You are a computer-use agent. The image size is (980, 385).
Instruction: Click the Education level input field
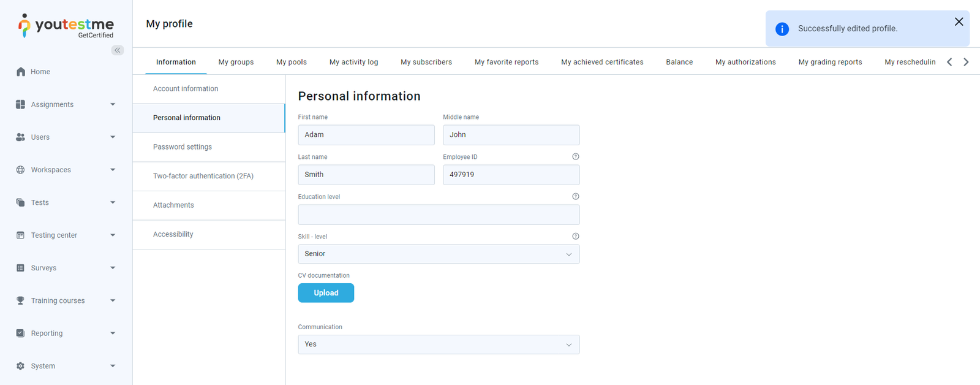tap(438, 215)
